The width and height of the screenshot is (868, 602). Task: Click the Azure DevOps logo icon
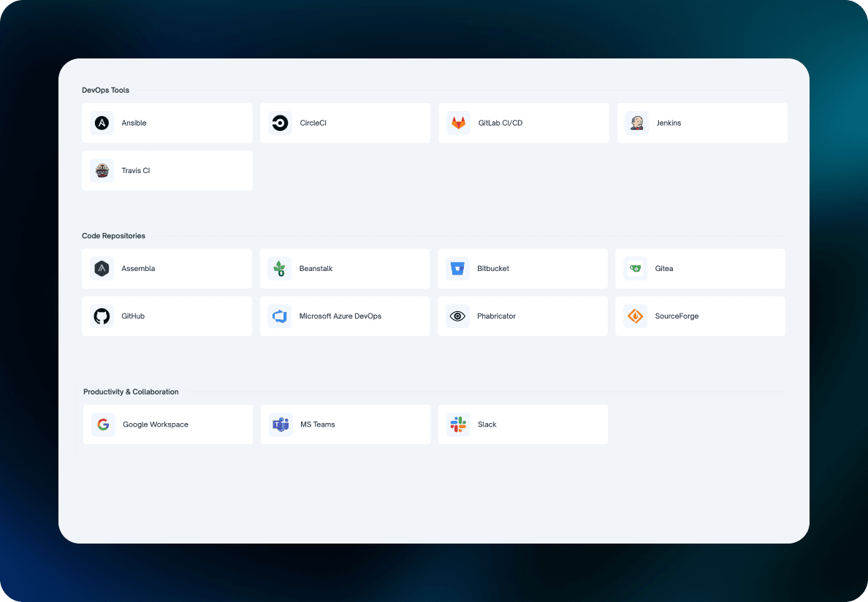click(x=280, y=316)
